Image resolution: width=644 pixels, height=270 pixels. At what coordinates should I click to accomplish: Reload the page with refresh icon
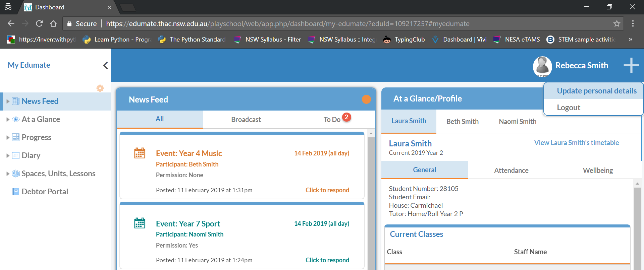[39, 23]
